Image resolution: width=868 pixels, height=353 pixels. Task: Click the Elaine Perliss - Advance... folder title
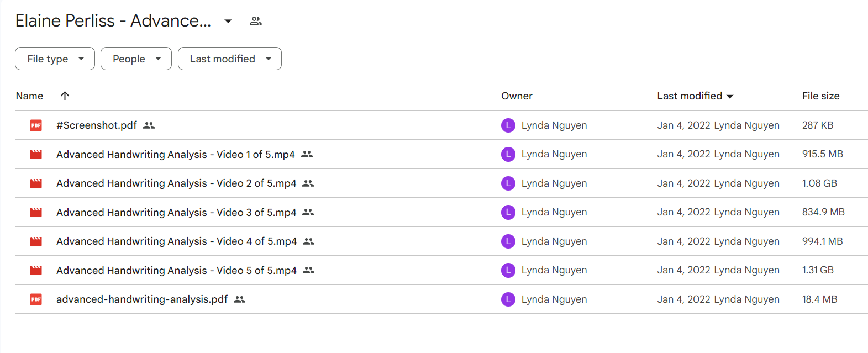click(x=113, y=21)
